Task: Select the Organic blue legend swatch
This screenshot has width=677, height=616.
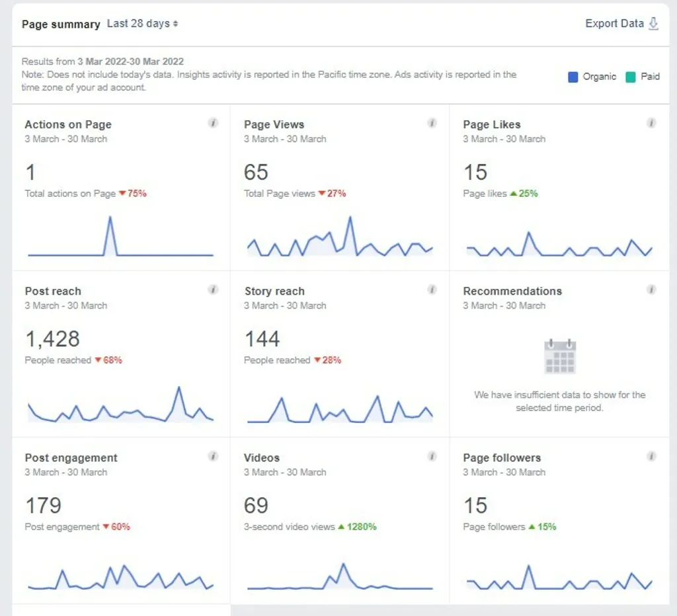Action: click(573, 76)
